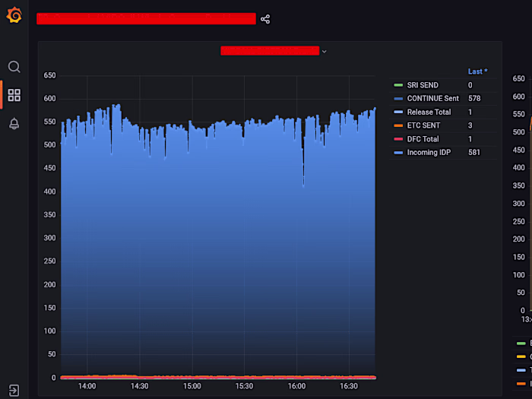
Task: Open the Grafana home logo
Action: [14, 15]
